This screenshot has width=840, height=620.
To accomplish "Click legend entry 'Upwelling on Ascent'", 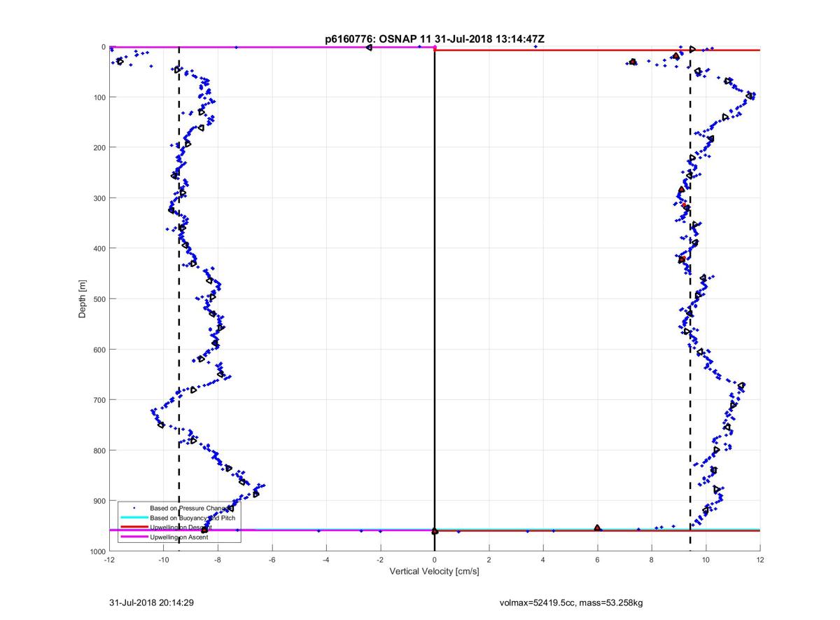I will [179, 537].
